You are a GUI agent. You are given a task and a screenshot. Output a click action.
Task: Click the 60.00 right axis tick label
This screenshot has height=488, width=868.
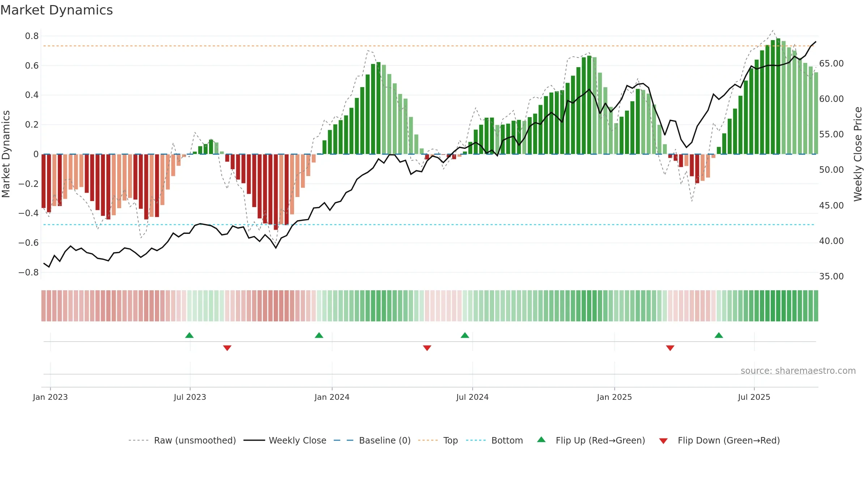point(831,99)
